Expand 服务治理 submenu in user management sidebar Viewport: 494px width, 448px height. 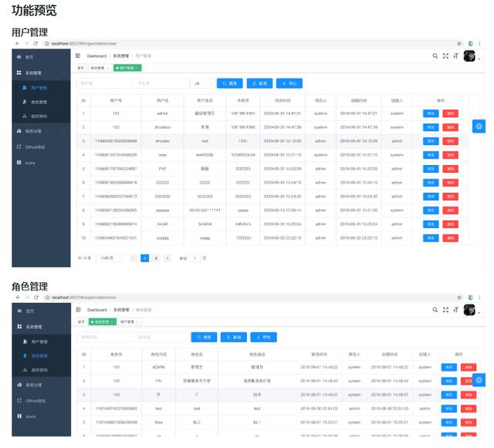(x=41, y=131)
